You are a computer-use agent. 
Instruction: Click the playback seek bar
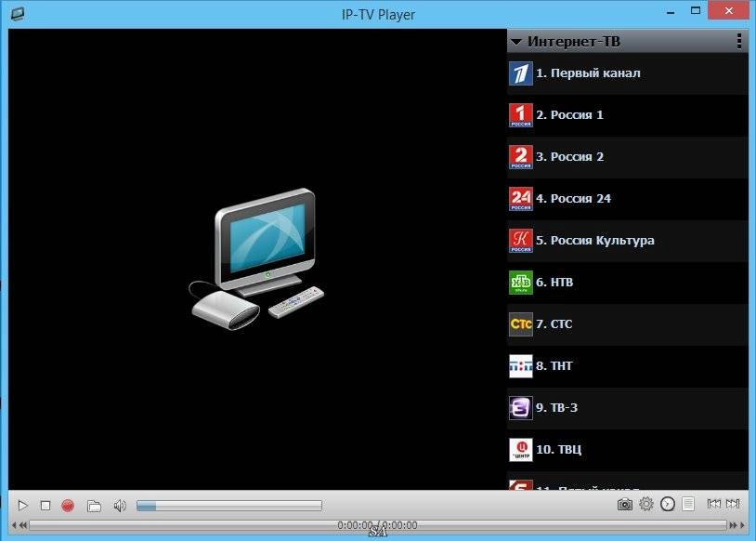pyautogui.click(x=377, y=525)
